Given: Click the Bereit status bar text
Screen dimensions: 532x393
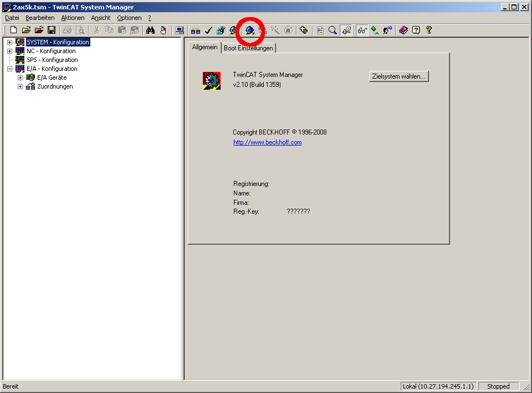Looking at the screenshot, I should [x=11, y=386].
